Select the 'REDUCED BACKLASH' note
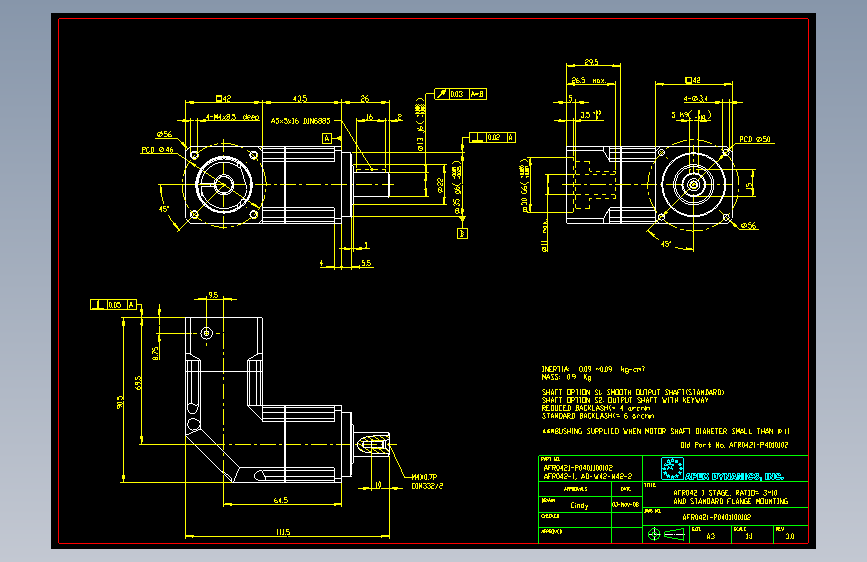This screenshot has width=867, height=562. tap(596, 408)
